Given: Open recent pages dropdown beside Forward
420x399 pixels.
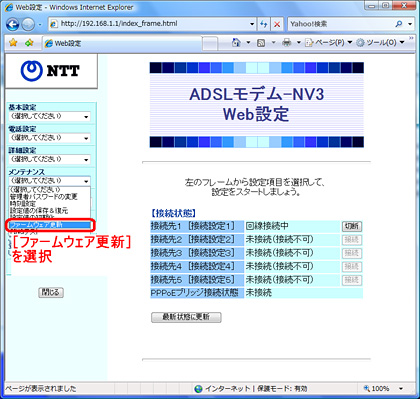Looking at the screenshot, I should coord(40,24).
